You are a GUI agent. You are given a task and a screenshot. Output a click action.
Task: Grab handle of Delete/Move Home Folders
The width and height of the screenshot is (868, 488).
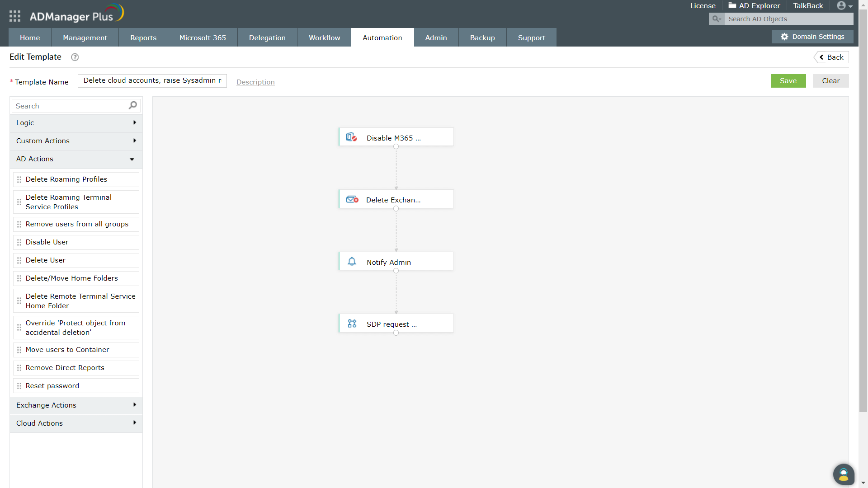(19, 278)
